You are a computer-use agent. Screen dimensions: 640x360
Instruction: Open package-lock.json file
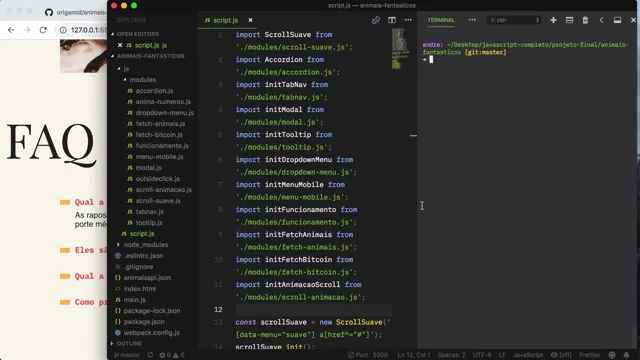coord(147,311)
